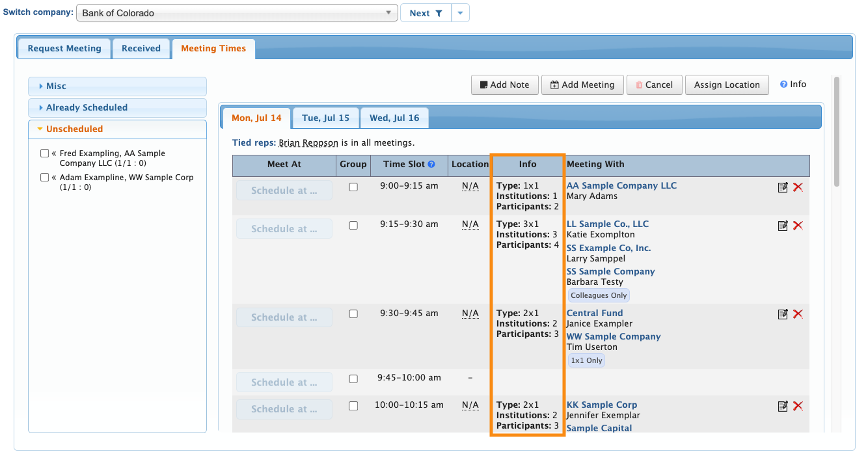Check the Fred Exampling unscheduled checkbox
Image resolution: width=868 pixels, height=467 pixels.
click(45, 153)
